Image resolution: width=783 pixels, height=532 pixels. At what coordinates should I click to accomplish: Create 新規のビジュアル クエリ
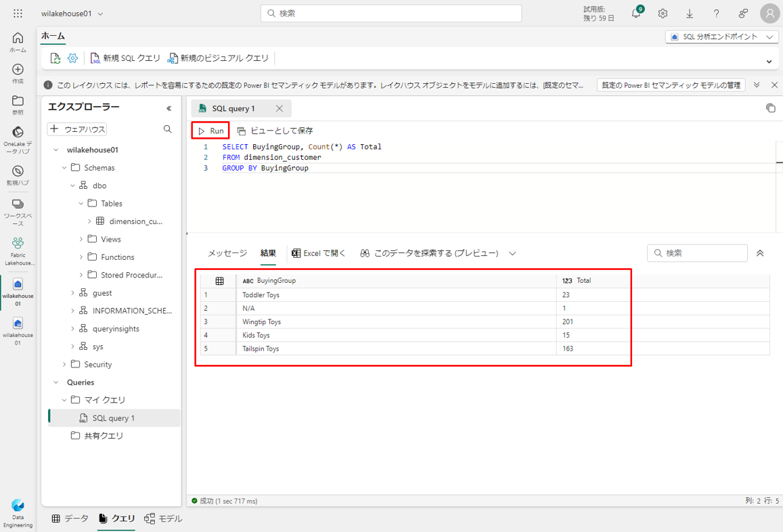pos(218,58)
